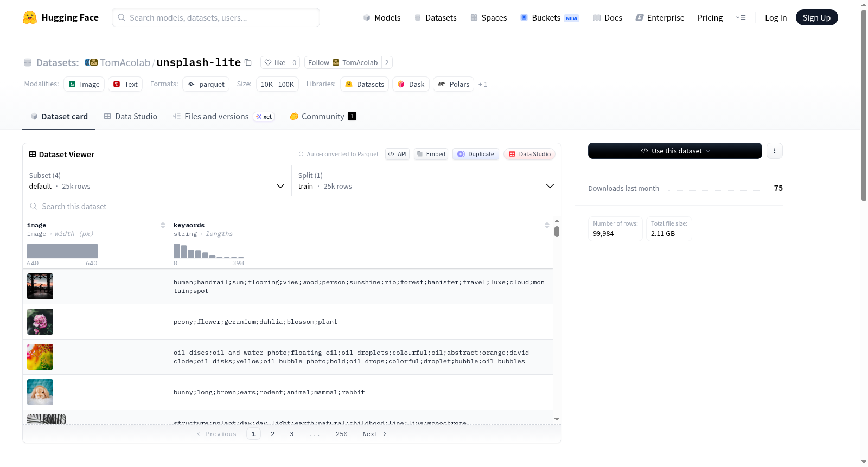Click the image width histogram bar

[62, 251]
